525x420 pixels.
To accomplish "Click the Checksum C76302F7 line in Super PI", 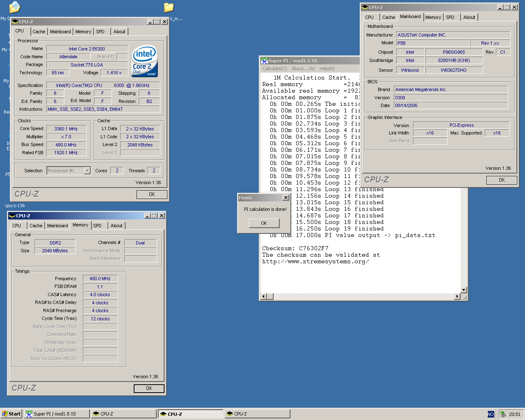I will 295,248.
